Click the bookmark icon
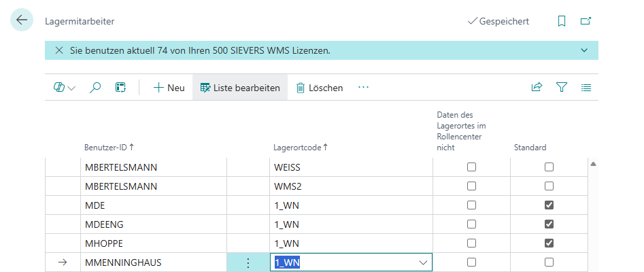Viewport: 644px width, 272px height. click(562, 21)
